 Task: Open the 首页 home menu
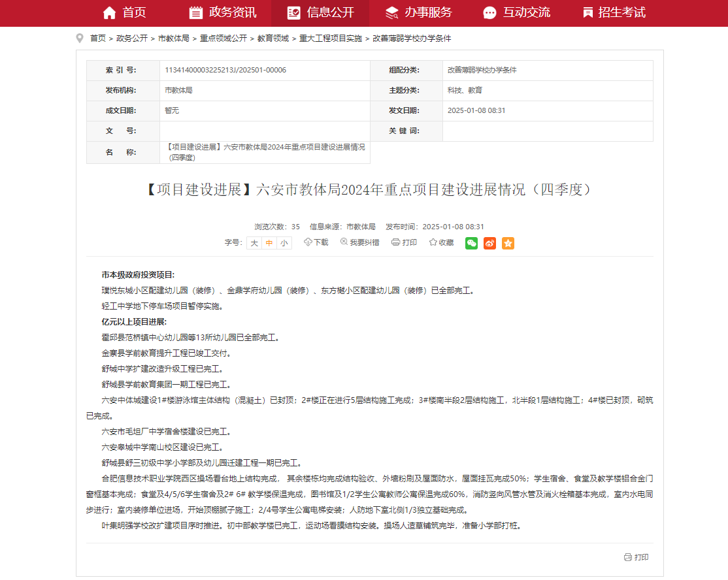click(x=124, y=12)
